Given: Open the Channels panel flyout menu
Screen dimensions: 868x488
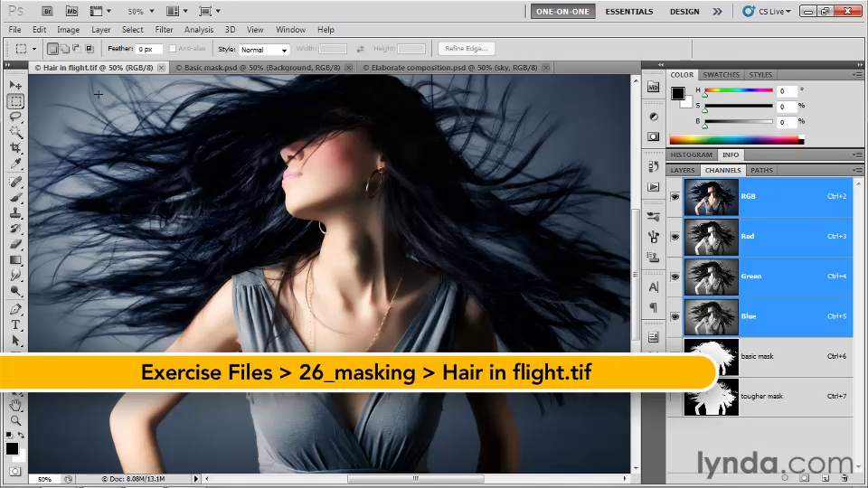Looking at the screenshot, I should pyautogui.click(x=857, y=171).
